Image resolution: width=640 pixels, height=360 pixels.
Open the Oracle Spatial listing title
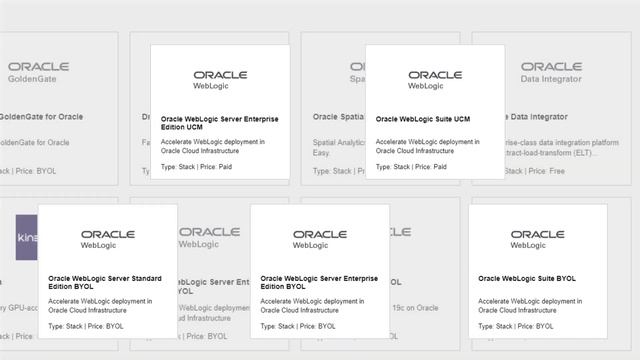[339, 117]
